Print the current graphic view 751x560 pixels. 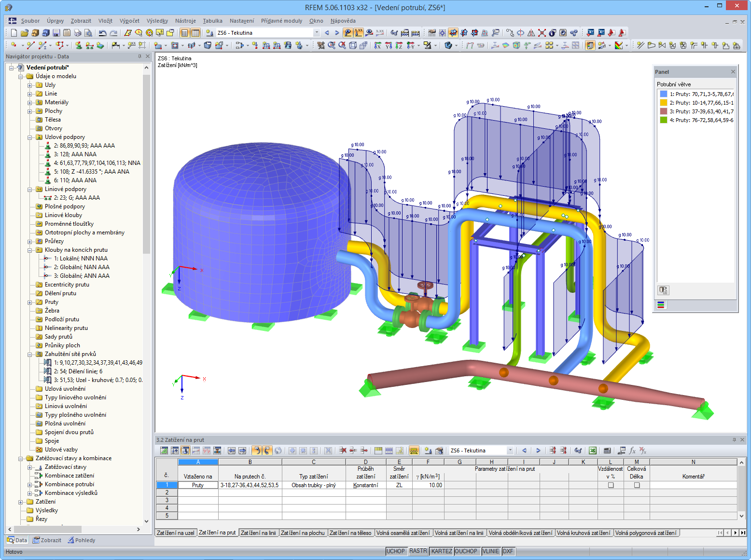tap(77, 33)
